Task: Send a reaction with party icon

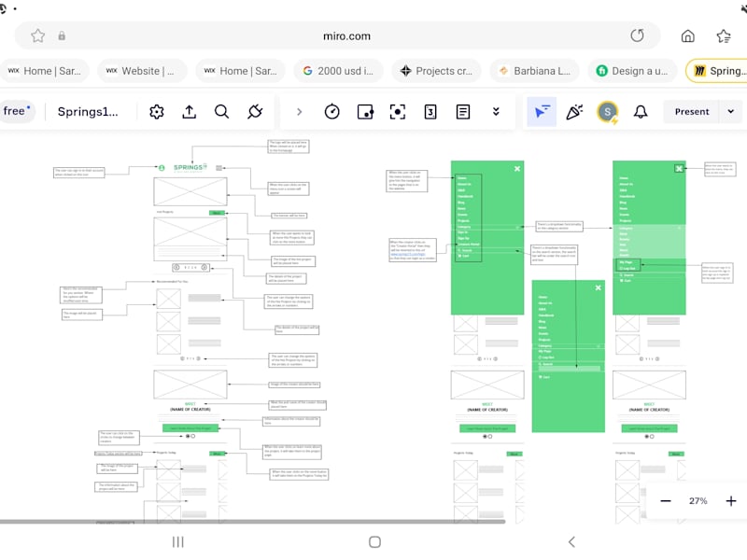Action: click(x=574, y=112)
